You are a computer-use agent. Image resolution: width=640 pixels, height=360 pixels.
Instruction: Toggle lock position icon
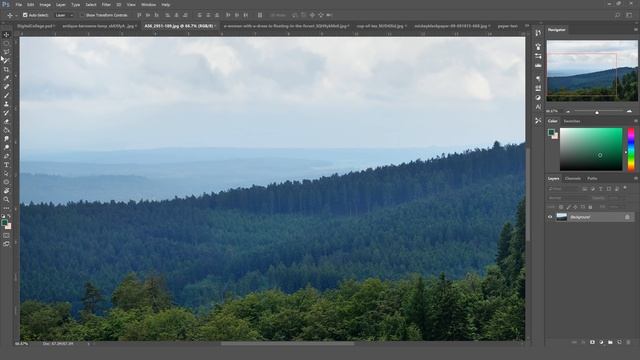click(x=576, y=207)
